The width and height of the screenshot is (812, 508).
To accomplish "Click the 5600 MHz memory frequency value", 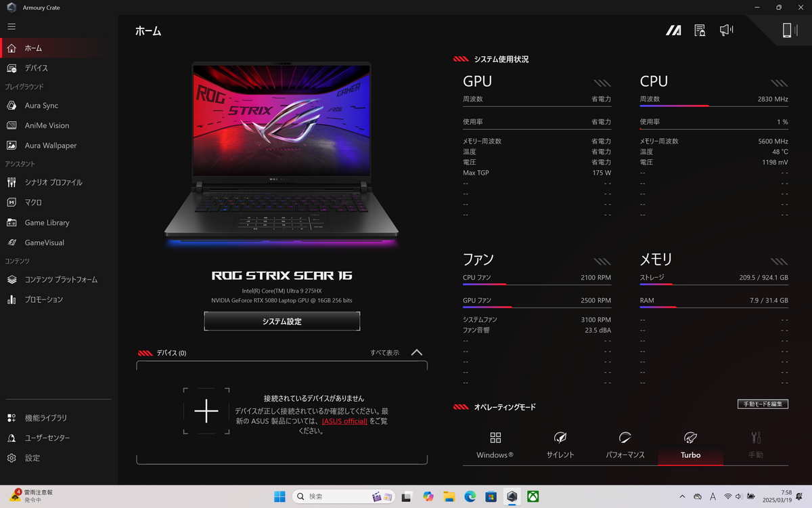I will click(x=773, y=141).
